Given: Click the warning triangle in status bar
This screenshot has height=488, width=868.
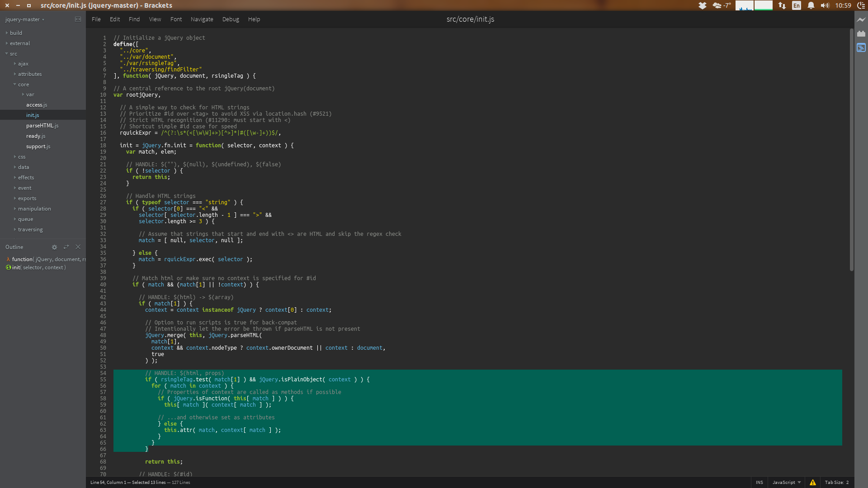Looking at the screenshot, I should (x=813, y=483).
